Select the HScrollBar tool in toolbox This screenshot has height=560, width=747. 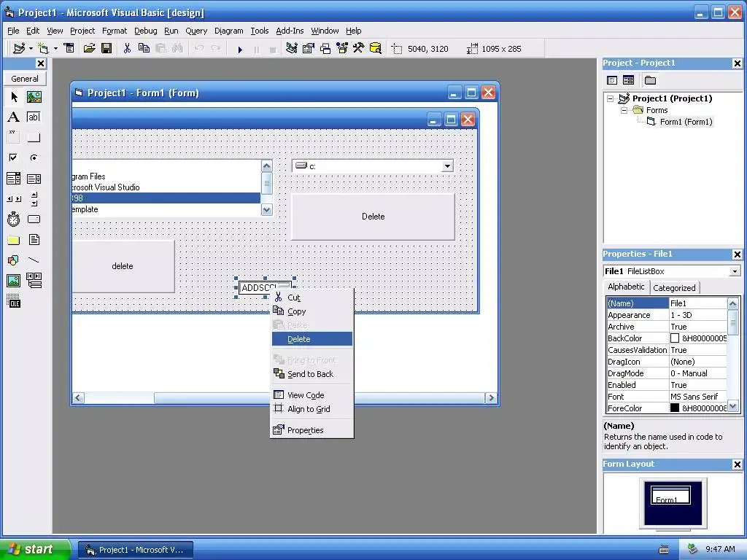coord(14,199)
